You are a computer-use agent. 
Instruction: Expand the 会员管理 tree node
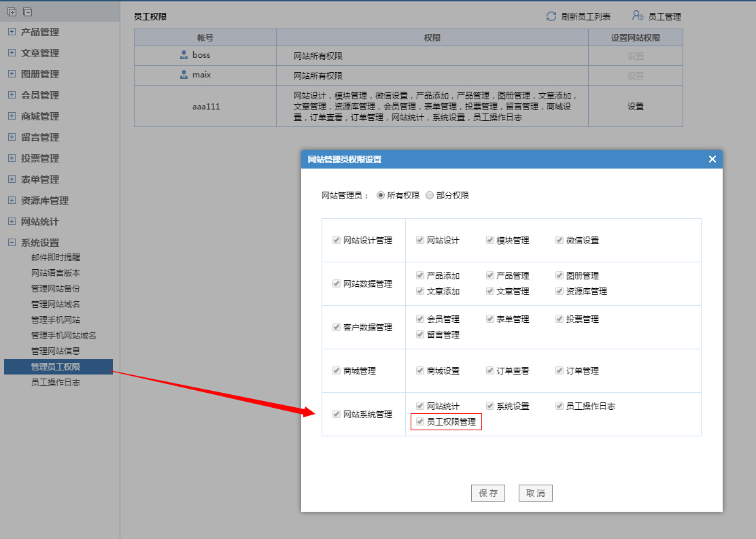point(12,95)
